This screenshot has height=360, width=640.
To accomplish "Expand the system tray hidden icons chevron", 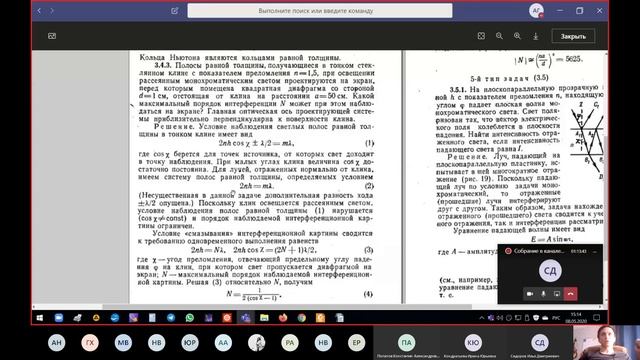I will 482,318.
